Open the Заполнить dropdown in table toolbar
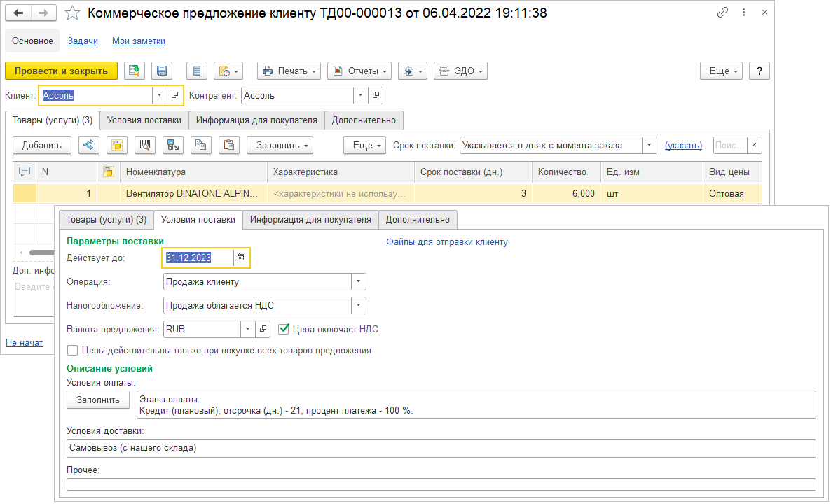 tap(280, 145)
